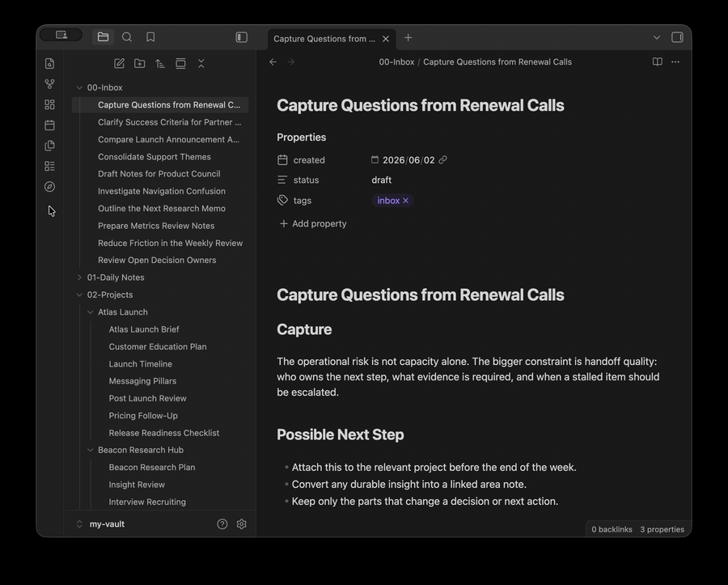Open Outline the Next Research Memo

coord(162,209)
